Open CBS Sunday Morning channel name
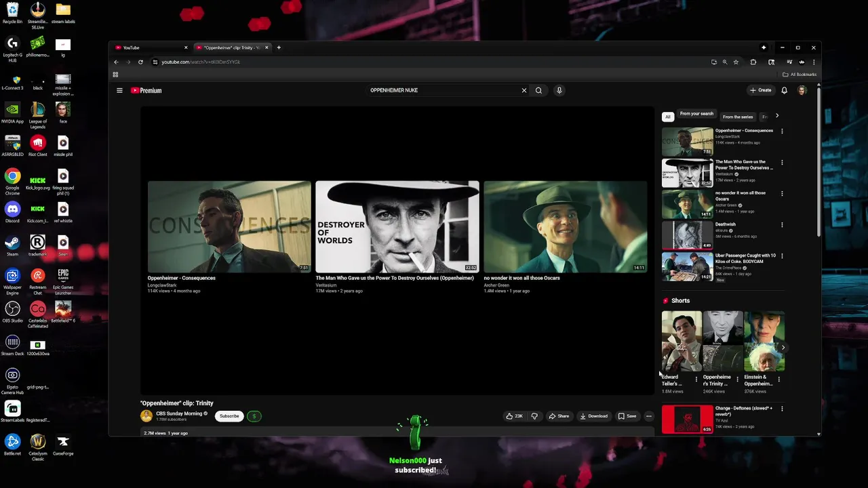 [x=179, y=413]
